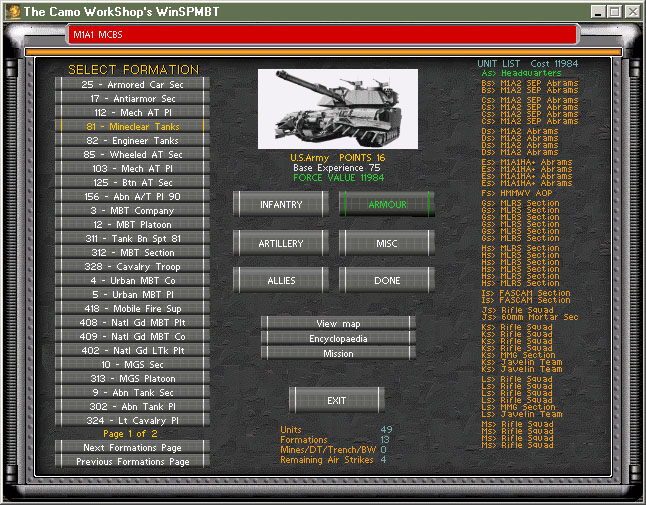Image resolution: width=646 pixels, height=505 pixels.
Task: Select the K> MMG Section unit
Action: click(x=518, y=355)
